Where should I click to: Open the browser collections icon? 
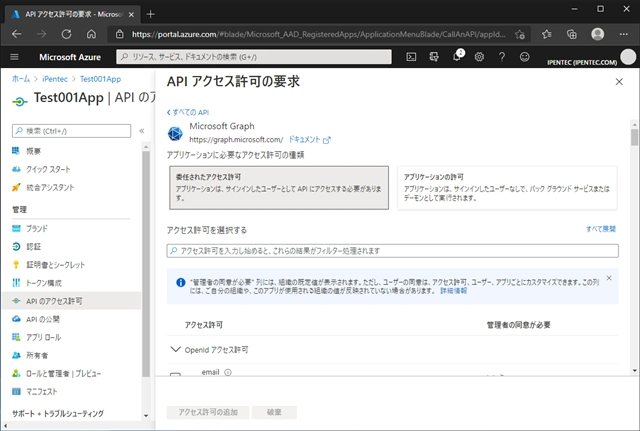[572, 34]
